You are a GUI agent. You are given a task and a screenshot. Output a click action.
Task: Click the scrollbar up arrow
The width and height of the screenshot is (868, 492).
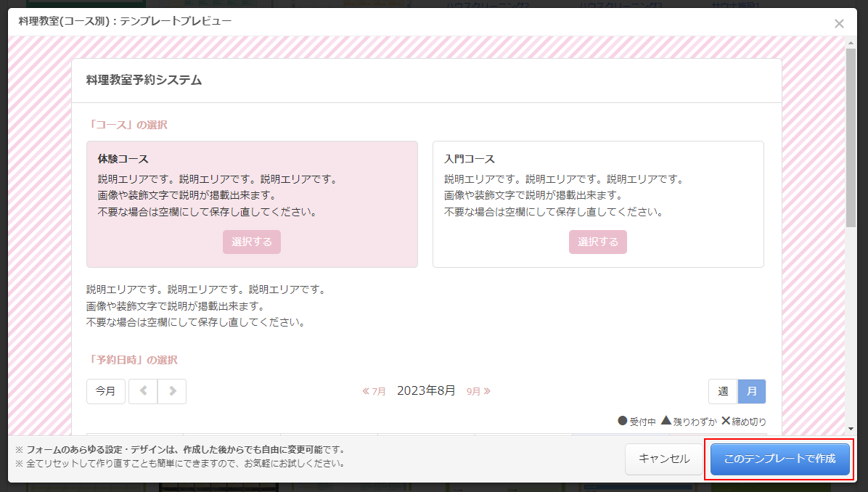[851, 43]
